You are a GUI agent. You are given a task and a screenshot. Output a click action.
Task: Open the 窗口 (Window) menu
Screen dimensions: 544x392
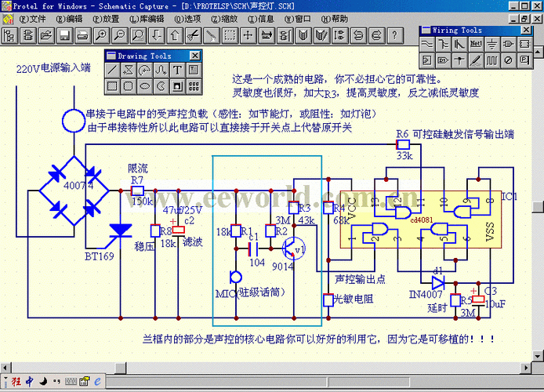click(x=297, y=19)
